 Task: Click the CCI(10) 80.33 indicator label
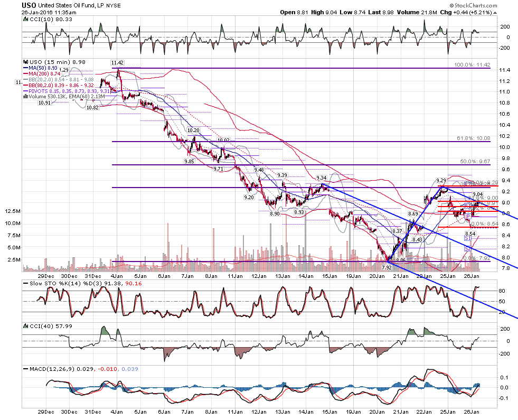click(x=51, y=19)
